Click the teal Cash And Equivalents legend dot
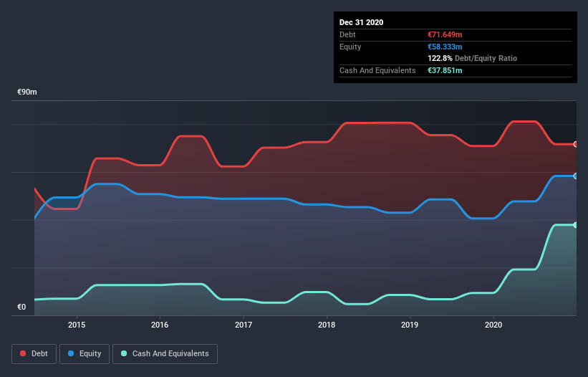This screenshot has height=377, width=588. click(124, 353)
